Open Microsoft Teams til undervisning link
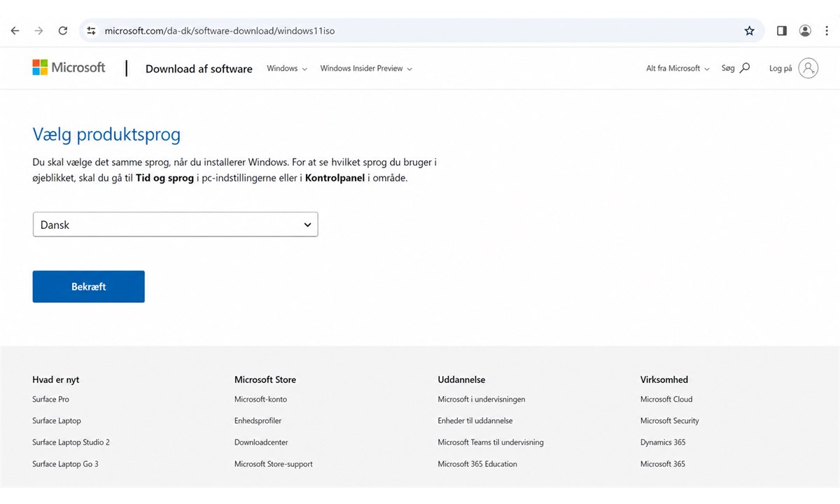Viewport: 840px width, 504px height. coord(491,442)
